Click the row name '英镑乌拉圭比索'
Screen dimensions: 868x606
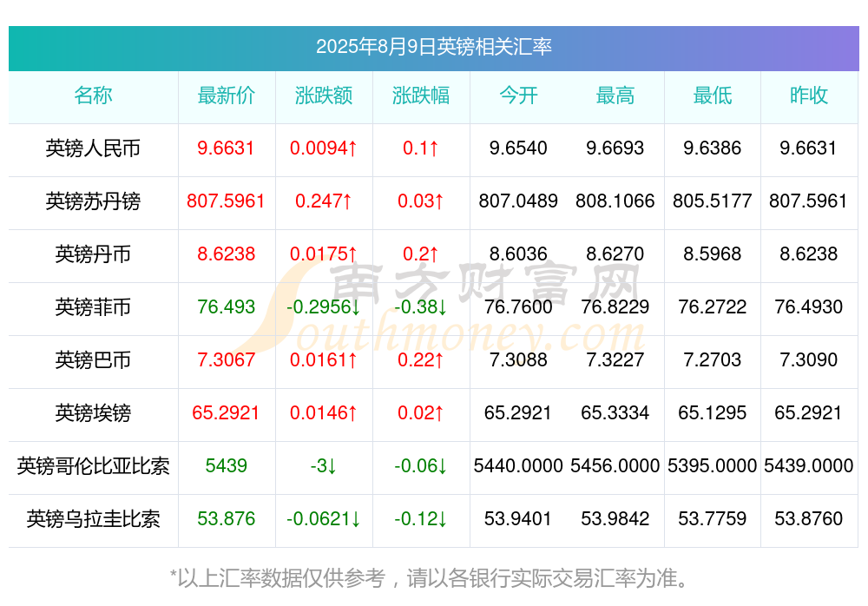point(93,519)
